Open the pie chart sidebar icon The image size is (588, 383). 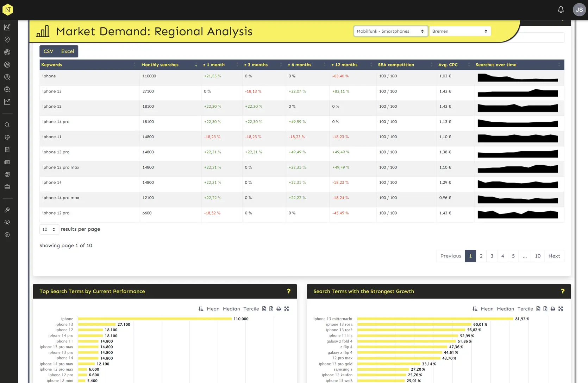pyautogui.click(x=7, y=137)
